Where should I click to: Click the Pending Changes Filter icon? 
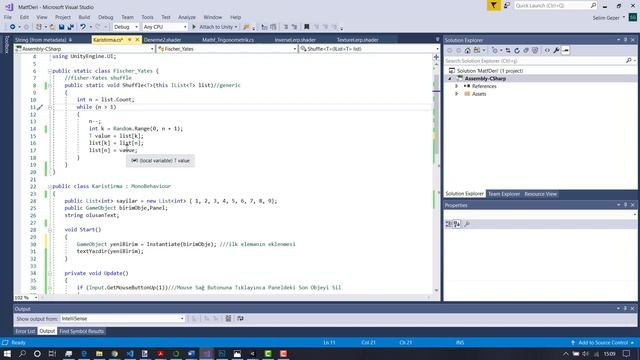click(x=495, y=51)
